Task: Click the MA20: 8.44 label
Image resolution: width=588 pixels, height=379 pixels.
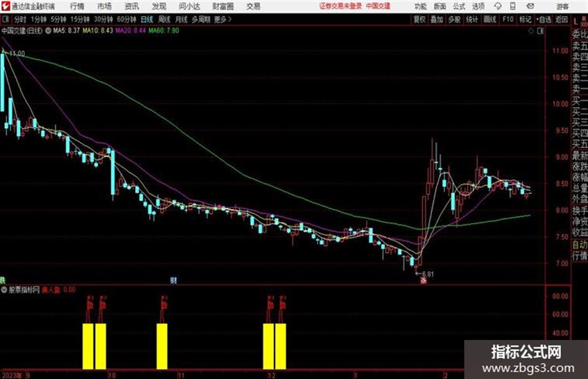Action: (131, 30)
